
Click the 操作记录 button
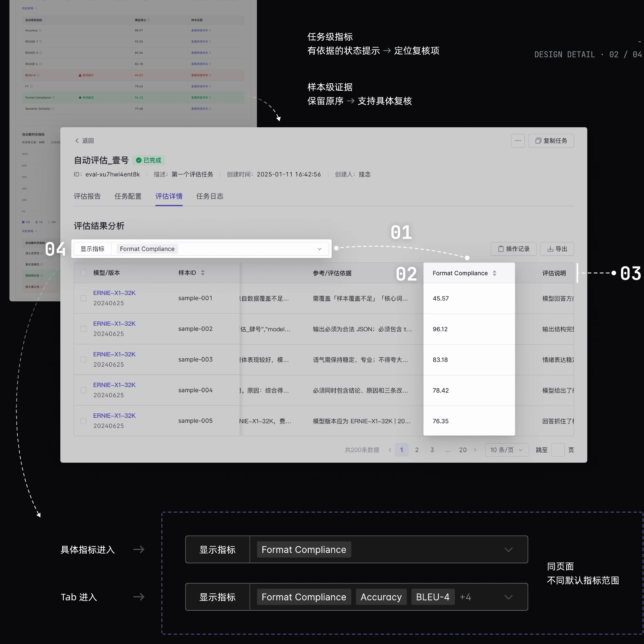pos(514,249)
